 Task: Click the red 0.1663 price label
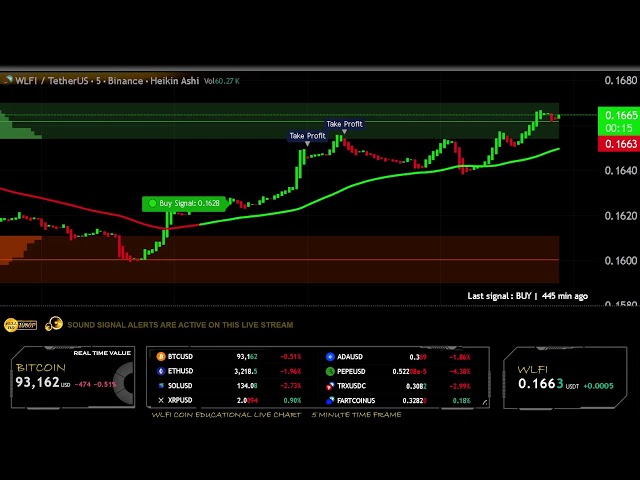point(621,144)
